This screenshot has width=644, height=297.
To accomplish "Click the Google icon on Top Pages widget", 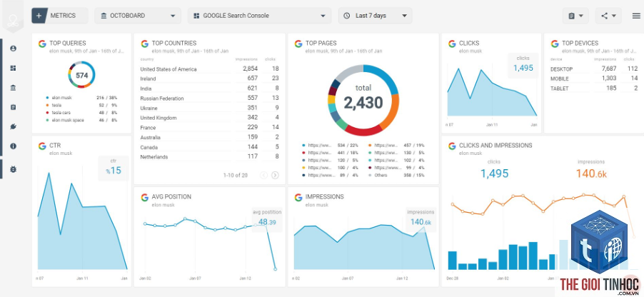I will [x=298, y=44].
